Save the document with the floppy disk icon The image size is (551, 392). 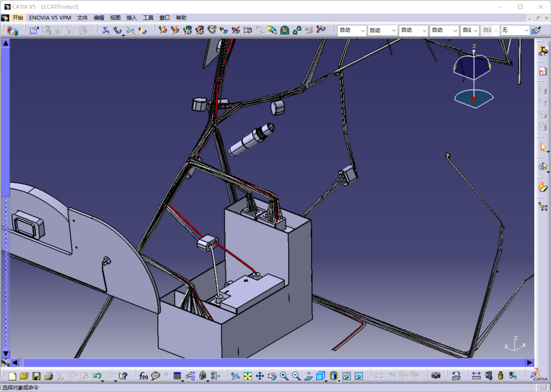tap(37, 376)
